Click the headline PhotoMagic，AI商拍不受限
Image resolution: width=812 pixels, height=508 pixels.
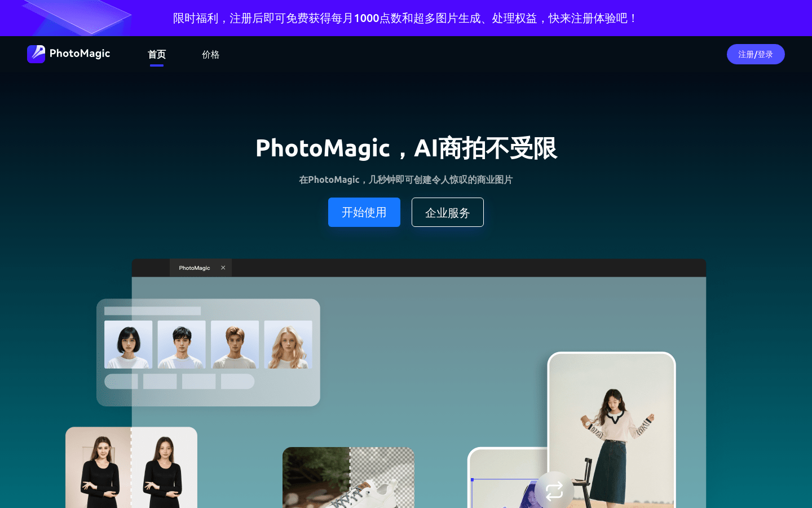pos(406,148)
